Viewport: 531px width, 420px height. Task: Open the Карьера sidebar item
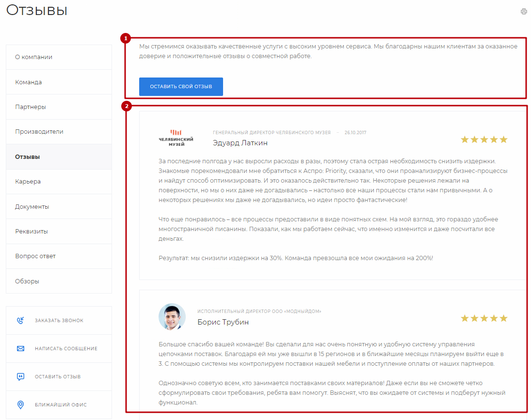coord(59,182)
